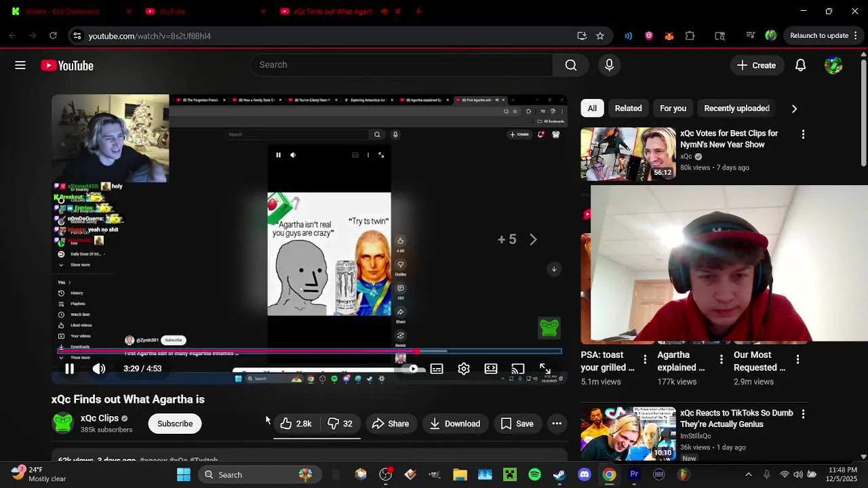
Task: Open menu for xQc Reacts TikToks video
Action: pos(803,413)
